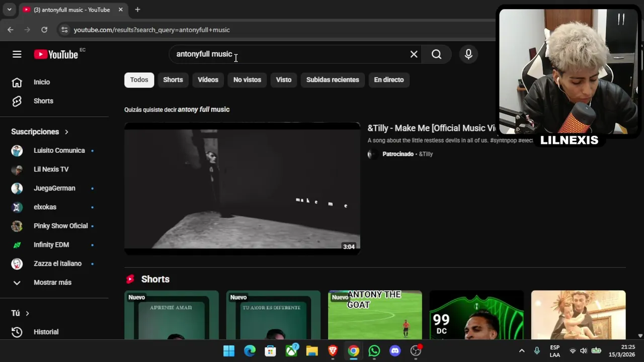Screen dimensions: 644x362
Task: Select the Todos filter chip
Action: pos(139,80)
